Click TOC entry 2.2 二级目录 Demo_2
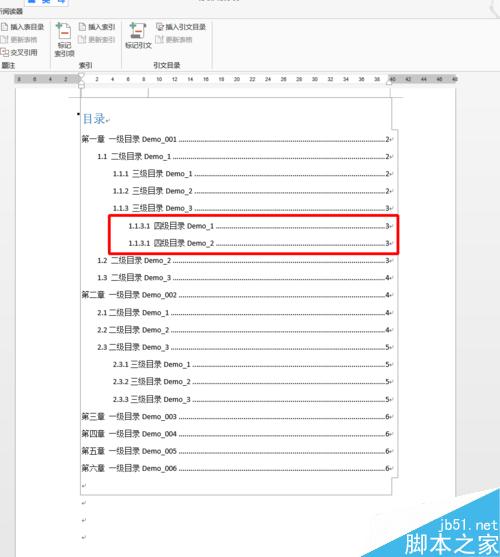500x557 pixels. pyautogui.click(x=244, y=330)
